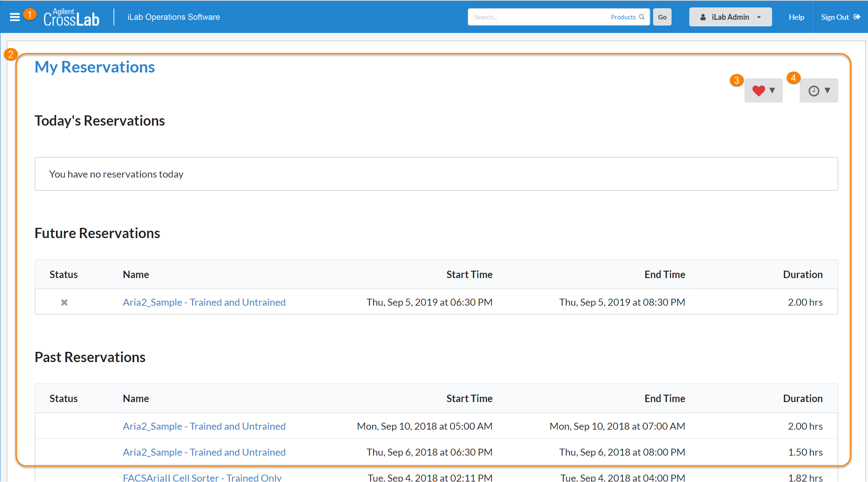Click the iLab Admin user icon
Screen dimensions: 868x482
(703, 17)
